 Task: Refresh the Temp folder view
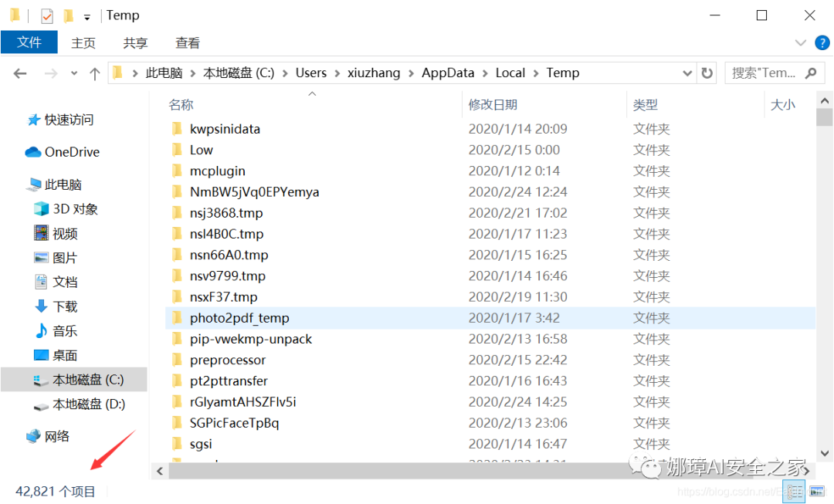click(x=707, y=72)
